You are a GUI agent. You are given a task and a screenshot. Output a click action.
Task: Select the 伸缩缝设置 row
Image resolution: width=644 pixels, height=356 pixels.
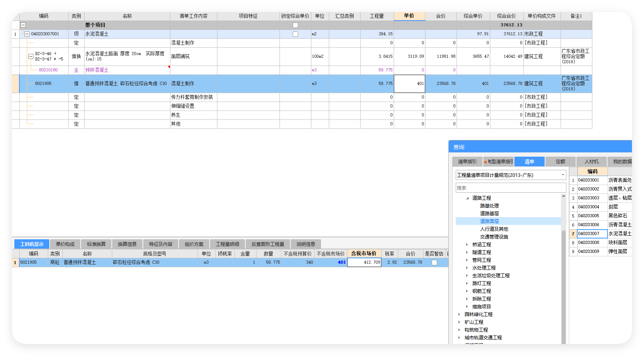[x=302, y=106]
